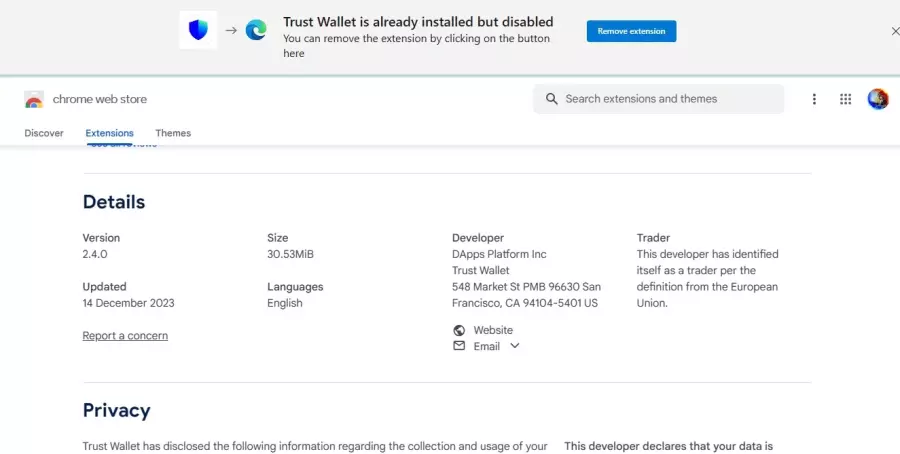Click the version value 2.4.0
Screen dimensions: 900x454
95,254
